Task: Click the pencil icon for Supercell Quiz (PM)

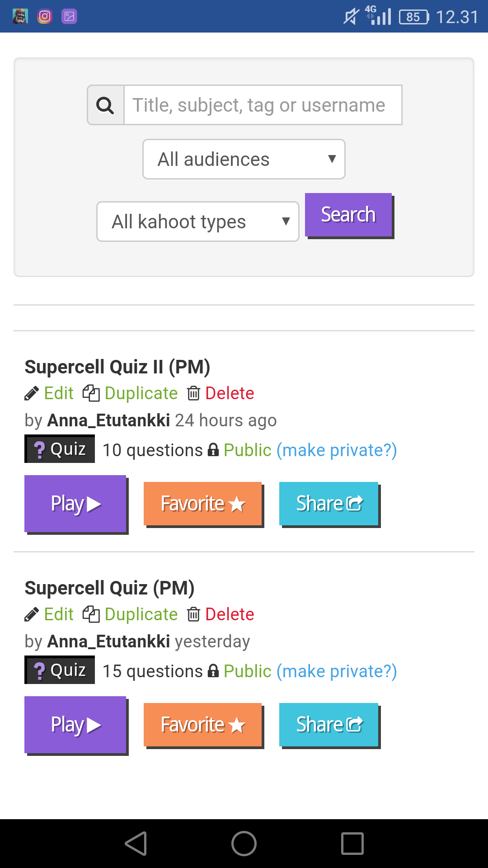Action: tap(32, 615)
